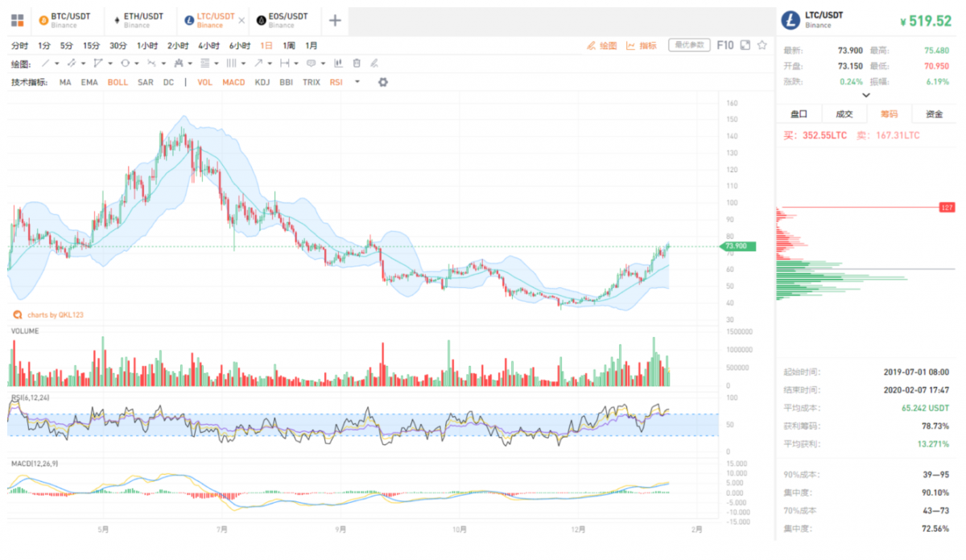Image resolution: width=966 pixels, height=560 pixels.
Task: Open the 盘口 order book tab
Action: 799,114
